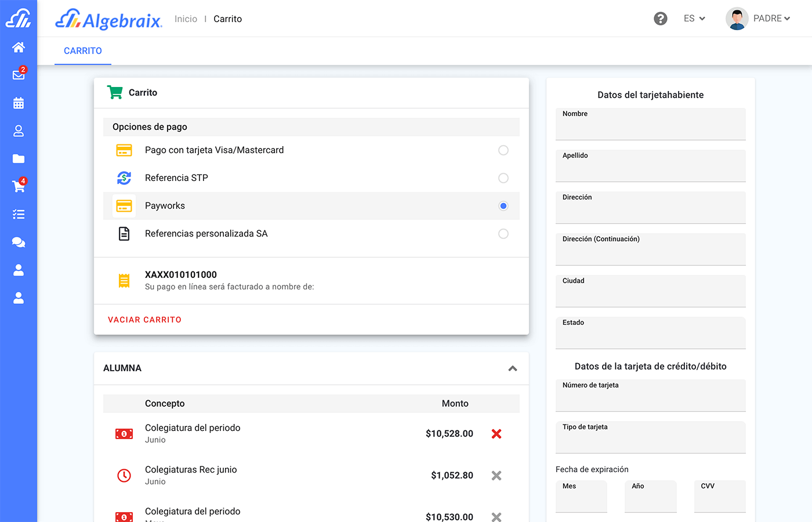Select Pago con tarjeta Visa/Mastercard option
This screenshot has width=812, height=522.
[503, 150]
